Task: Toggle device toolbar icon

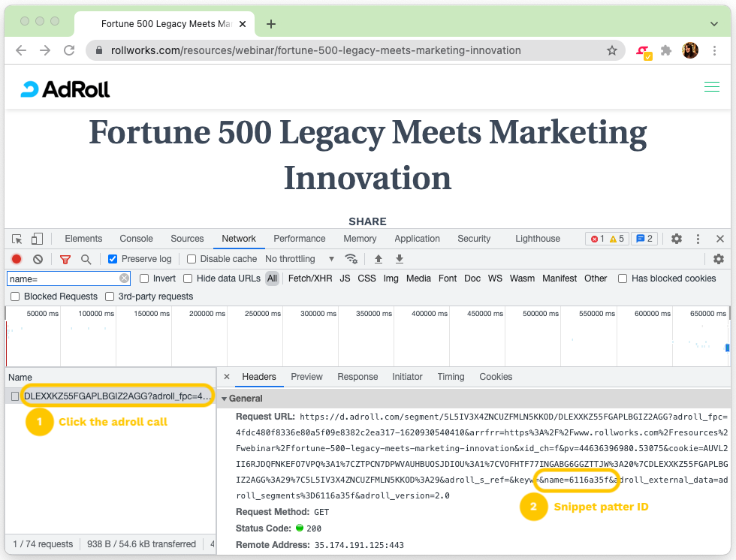Action: (x=38, y=239)
